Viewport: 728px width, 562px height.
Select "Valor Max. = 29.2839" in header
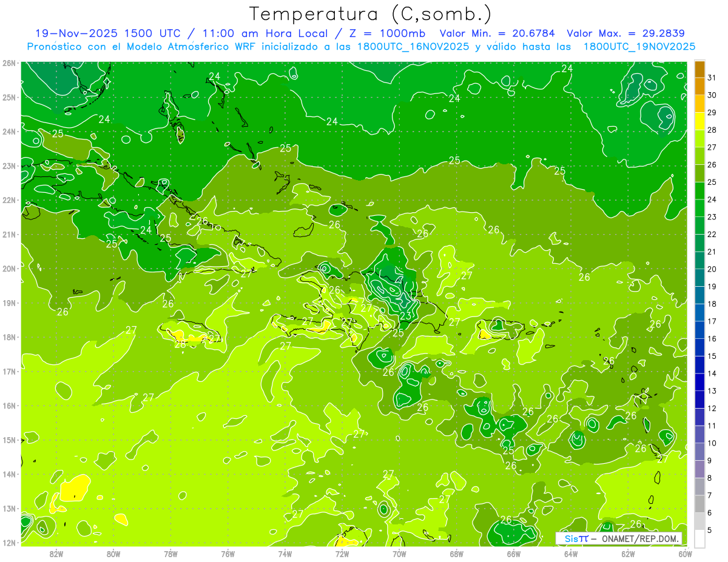626,33
